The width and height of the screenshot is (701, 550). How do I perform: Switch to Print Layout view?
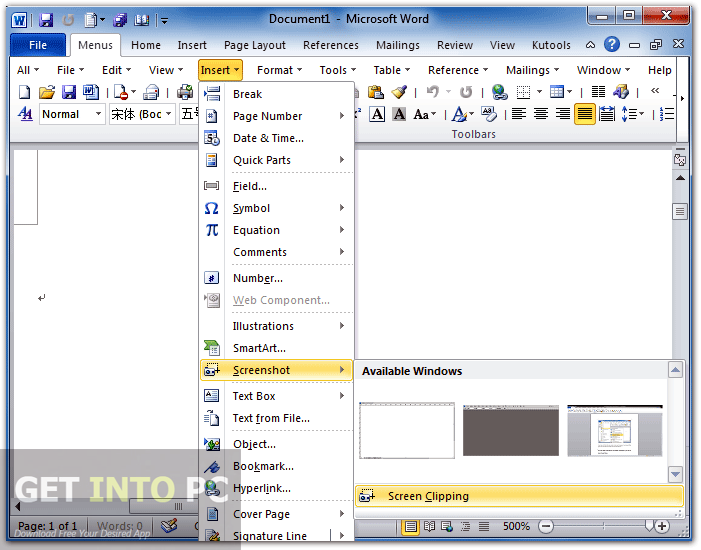tap(410, 526)
